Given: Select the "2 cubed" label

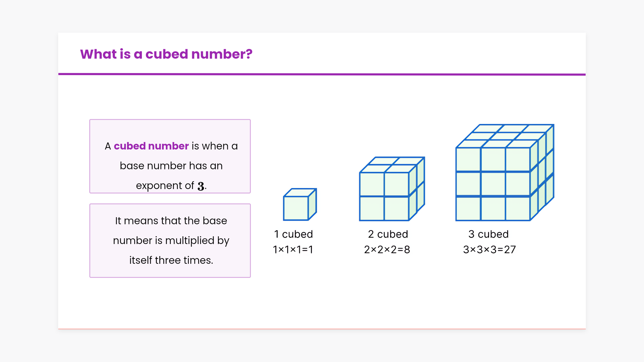Looking at the screenshot, I should (388, 234).
